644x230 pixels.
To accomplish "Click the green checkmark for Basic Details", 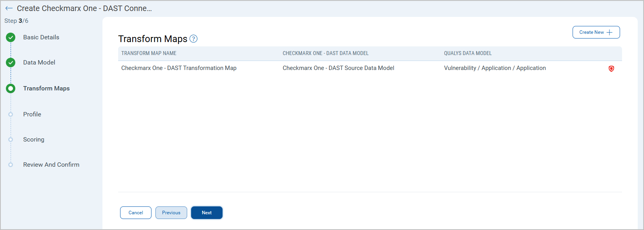I will 11,37.
